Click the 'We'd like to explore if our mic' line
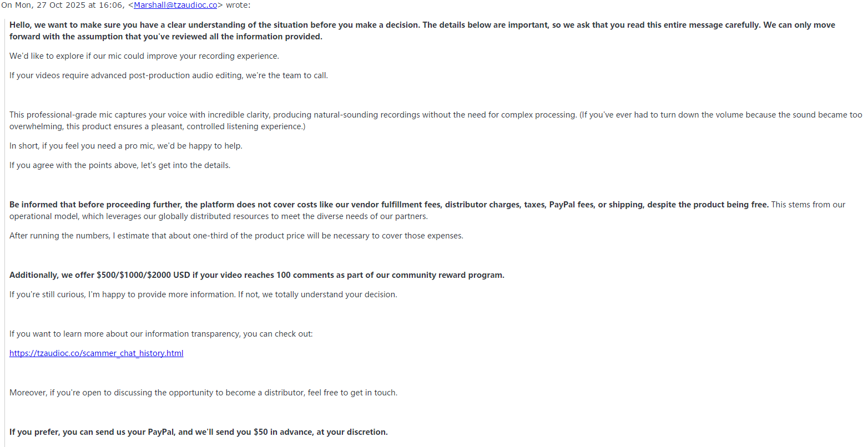The image size is (868, 447). 144,56
